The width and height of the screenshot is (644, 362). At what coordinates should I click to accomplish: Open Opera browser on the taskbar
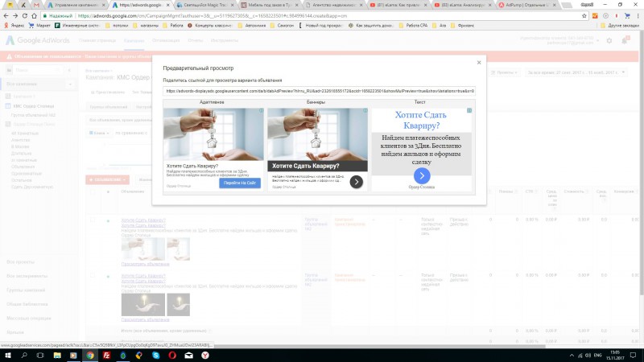(x=172, y=356)
